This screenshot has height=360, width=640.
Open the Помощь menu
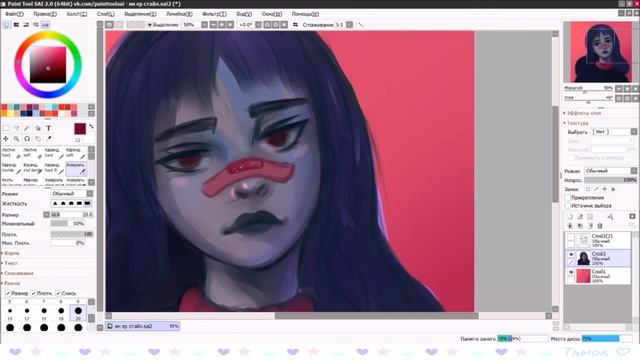point(305,14)
